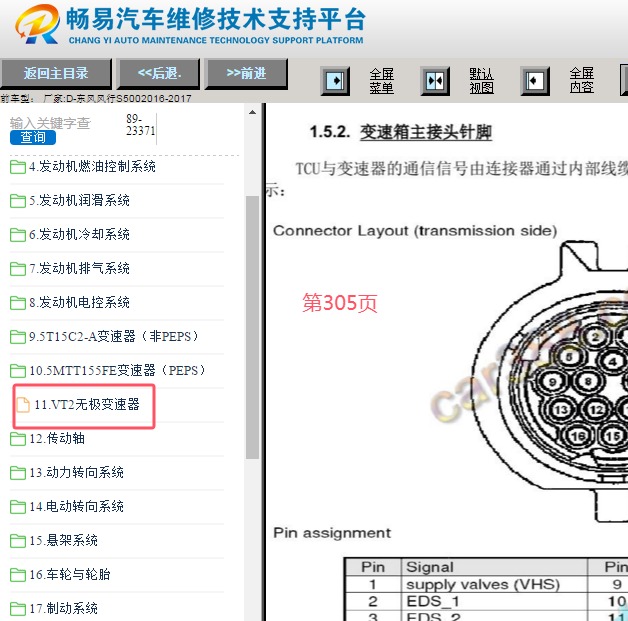Click the sidebar vertical scrollbar thumb
628x621 pixels.
pyautogui.click(x=252, y=328)
